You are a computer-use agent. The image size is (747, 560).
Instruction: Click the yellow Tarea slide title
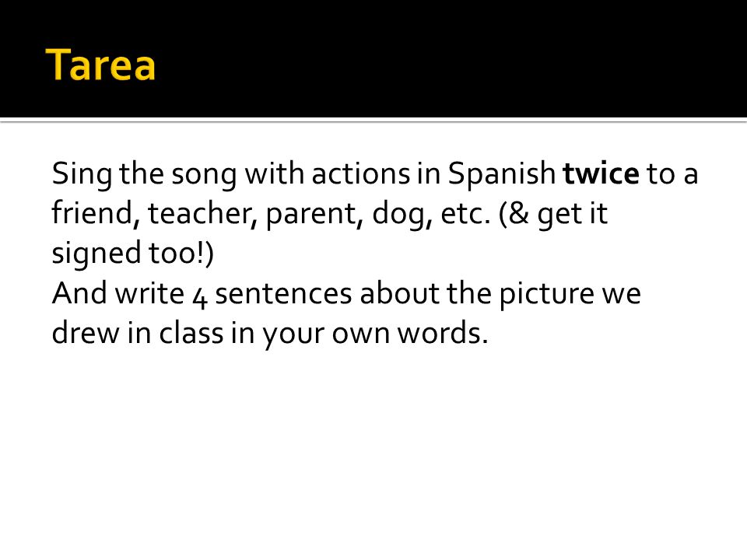click(x=100, y=65)
